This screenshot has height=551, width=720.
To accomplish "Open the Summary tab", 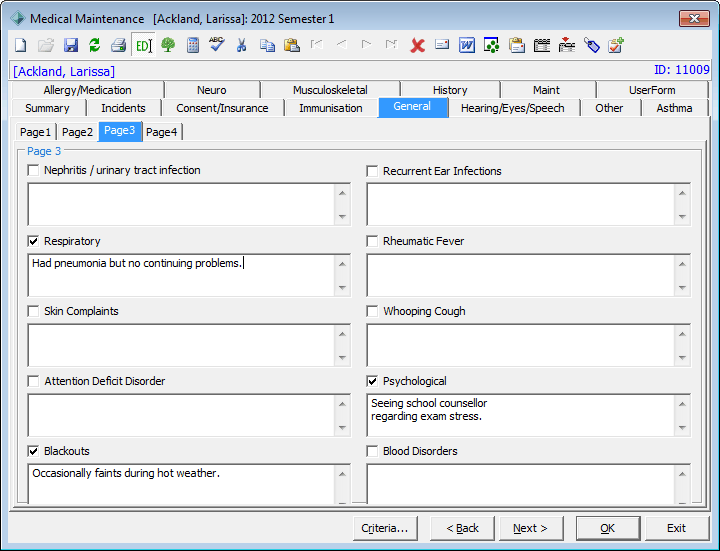I will point(47,108).
